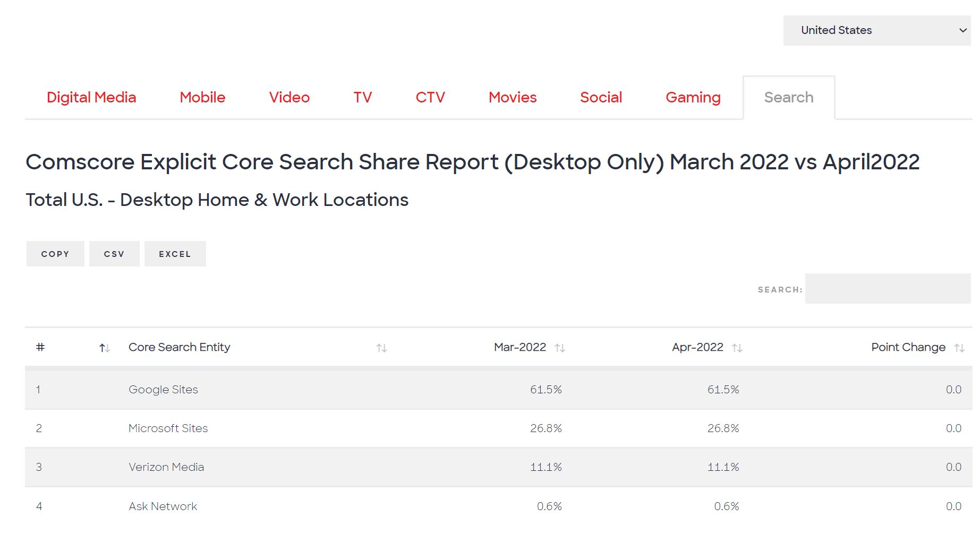The width and height of the screenshot is (980, 551).
Task: Click the Mar-2022 column header label
Action: pyautogui.click(x=520, y=347)
